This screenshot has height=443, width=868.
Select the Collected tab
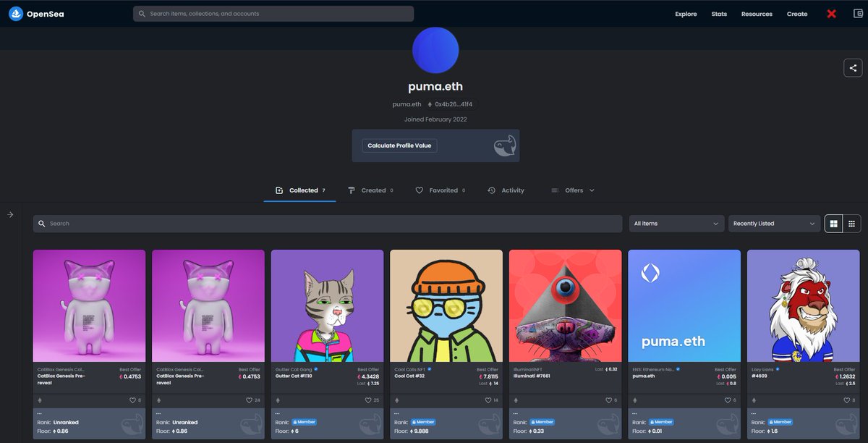[x=300, y=190]
